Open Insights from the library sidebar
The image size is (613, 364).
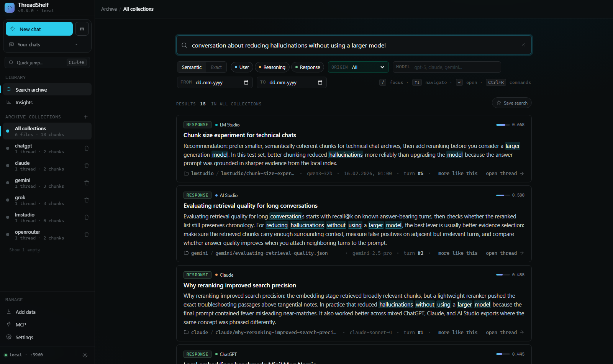coord(48,102)
